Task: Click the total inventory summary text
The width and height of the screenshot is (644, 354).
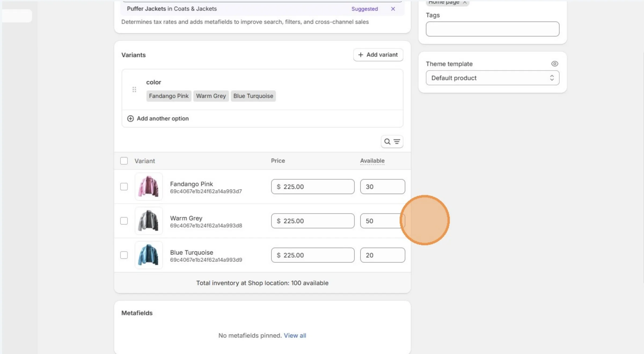Action: tap(262, 283)
